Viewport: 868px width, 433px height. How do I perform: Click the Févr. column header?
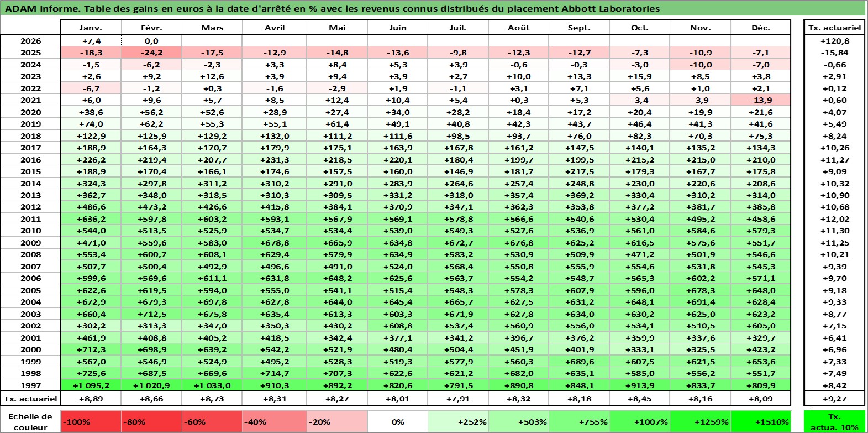tap(151, 28)
